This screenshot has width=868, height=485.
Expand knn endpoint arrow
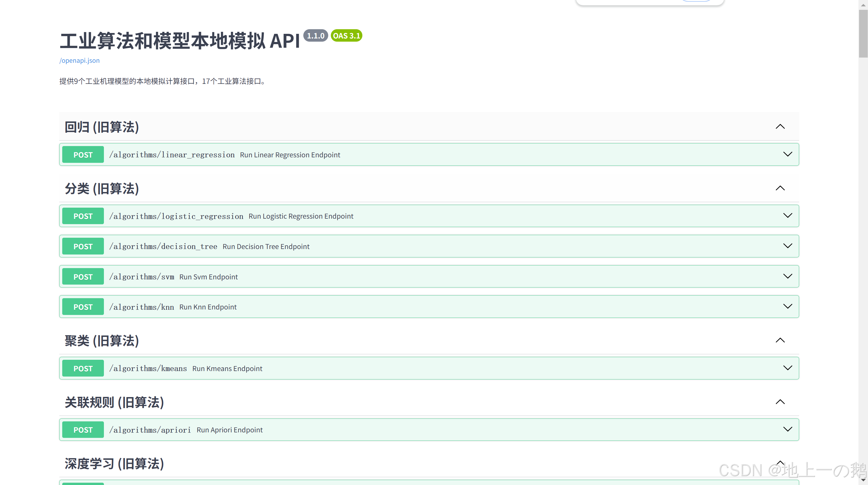click(x=788, y=306)
